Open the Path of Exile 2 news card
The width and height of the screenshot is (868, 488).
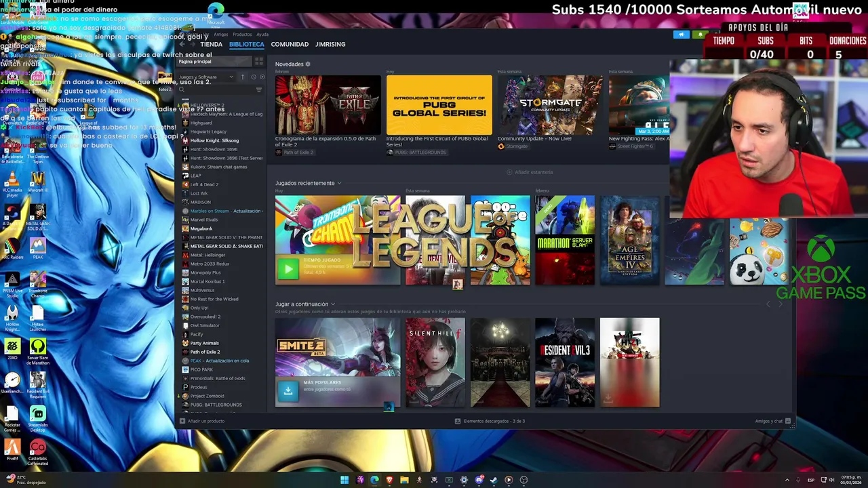point(328,105)
